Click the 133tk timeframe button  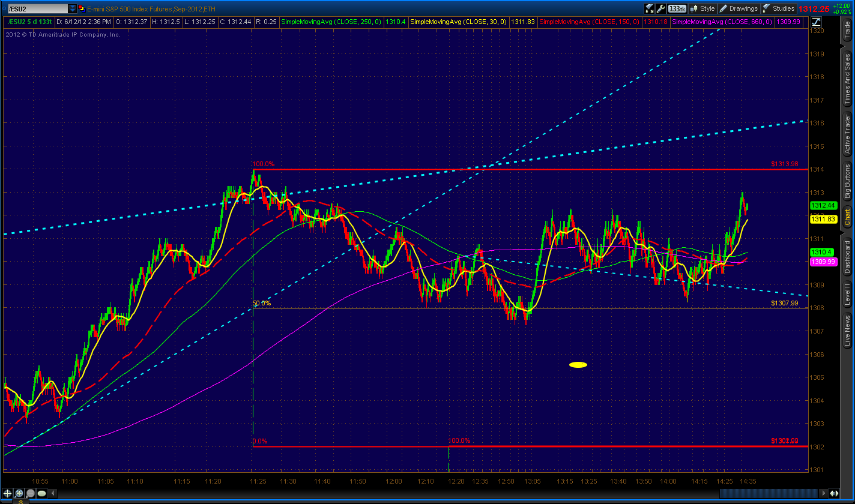677,8
